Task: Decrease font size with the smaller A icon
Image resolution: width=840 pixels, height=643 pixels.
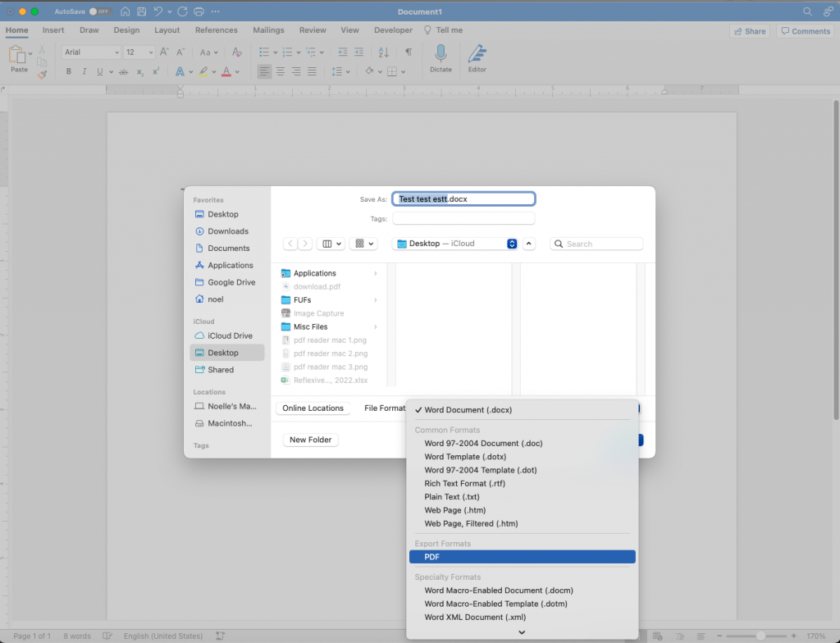Action: click(x=180, y=52)
